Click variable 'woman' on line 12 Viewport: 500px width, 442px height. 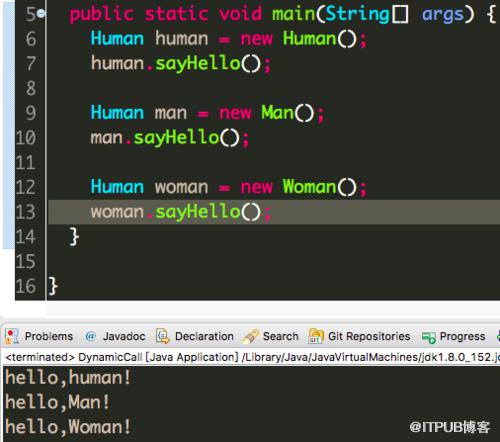click(x=182, y=188)
